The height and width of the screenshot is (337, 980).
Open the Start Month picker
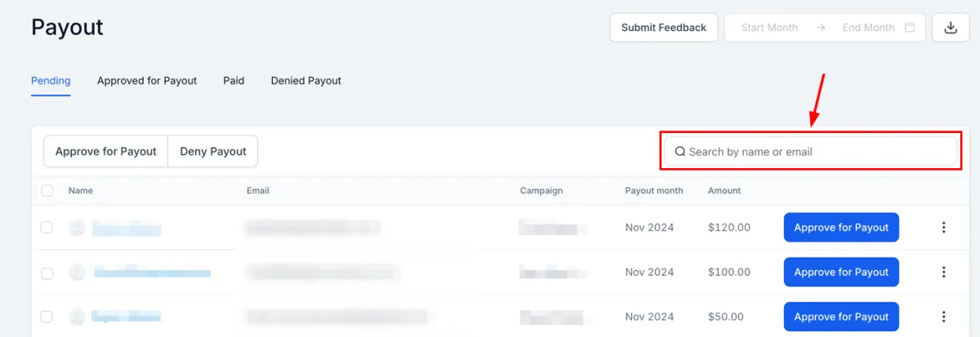click(769, 28)
